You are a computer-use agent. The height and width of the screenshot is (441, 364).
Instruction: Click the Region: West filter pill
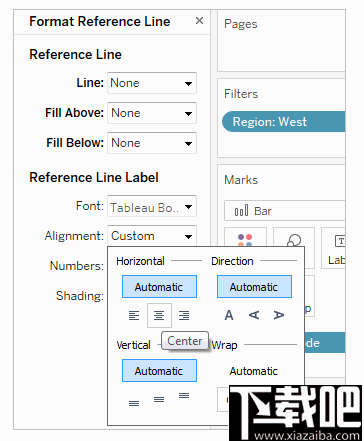tap(284, 122)
